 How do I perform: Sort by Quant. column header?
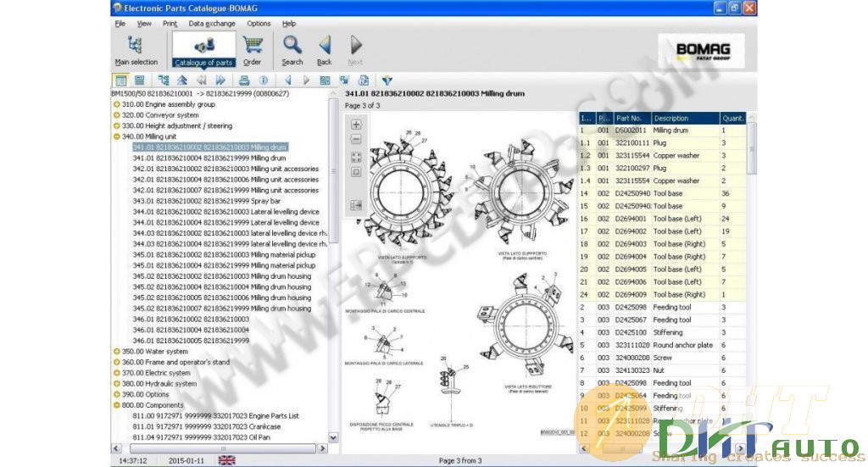pyautogui.click(x=733, y=118)
